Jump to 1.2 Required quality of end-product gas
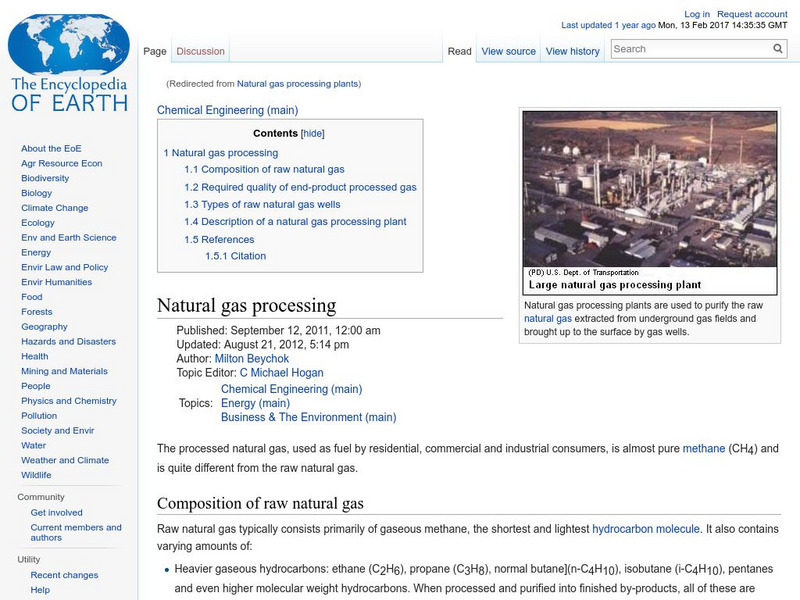This screenshot has width=800, height=600. 301,187
